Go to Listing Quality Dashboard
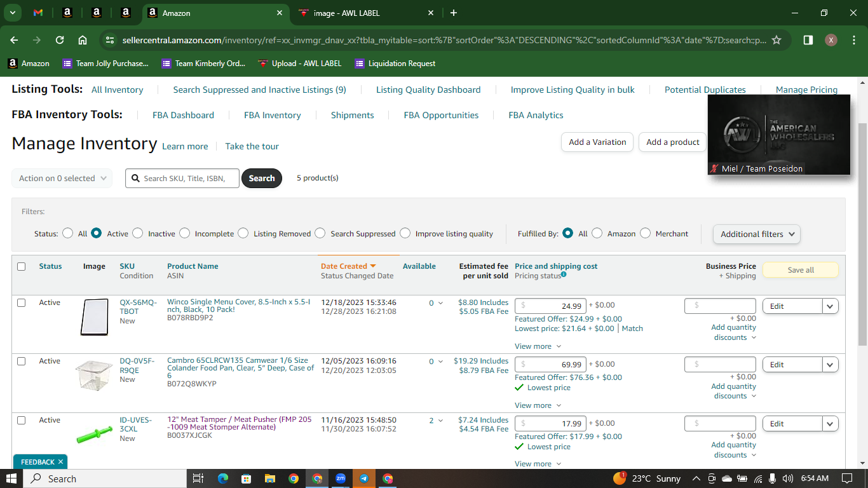 [428, 90]
